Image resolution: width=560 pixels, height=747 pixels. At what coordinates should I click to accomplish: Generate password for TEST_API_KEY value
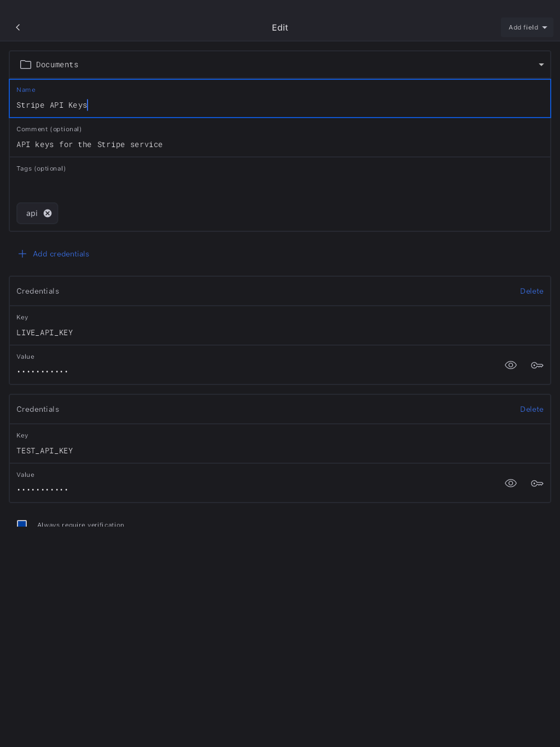pyautogui.click(x=537, y=483)
